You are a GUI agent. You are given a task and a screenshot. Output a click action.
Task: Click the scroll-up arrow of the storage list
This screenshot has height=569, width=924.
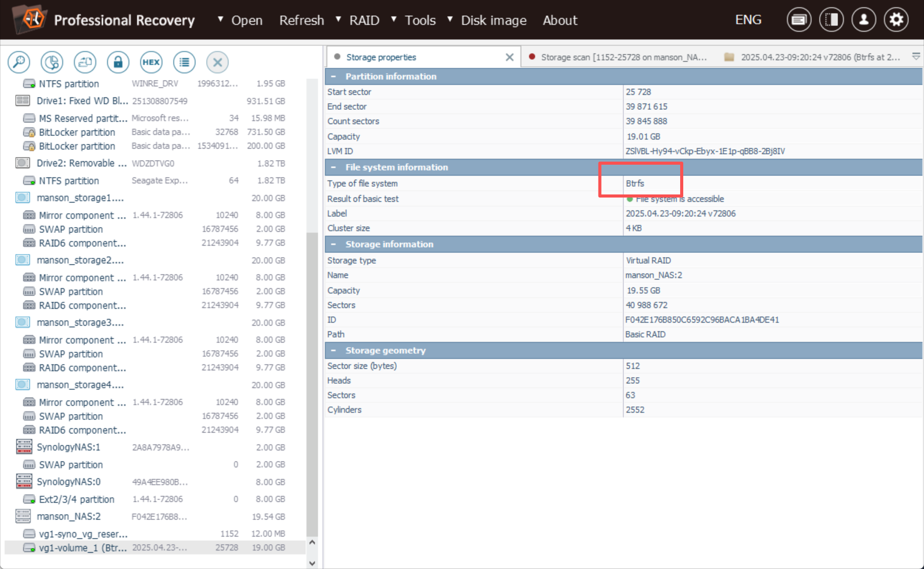point(312,542)
